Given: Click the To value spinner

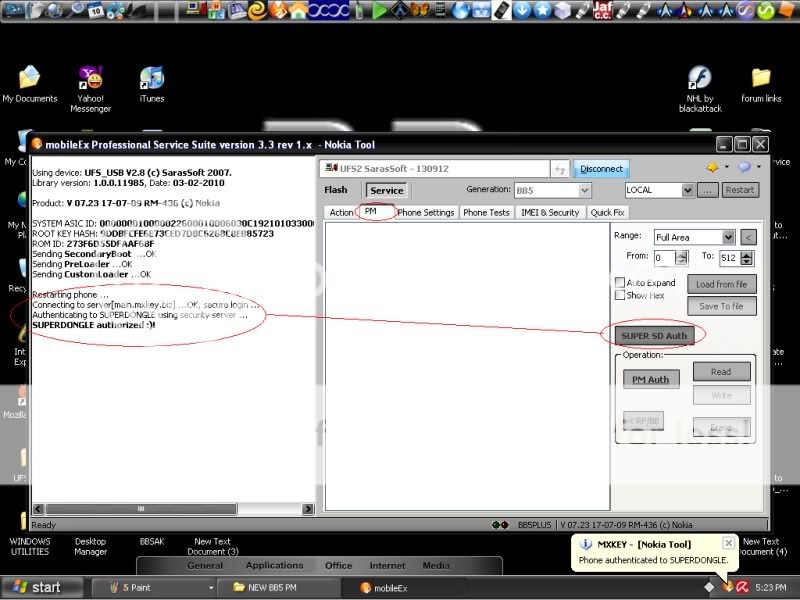Looking at the screenshot, I should point(746,258).
